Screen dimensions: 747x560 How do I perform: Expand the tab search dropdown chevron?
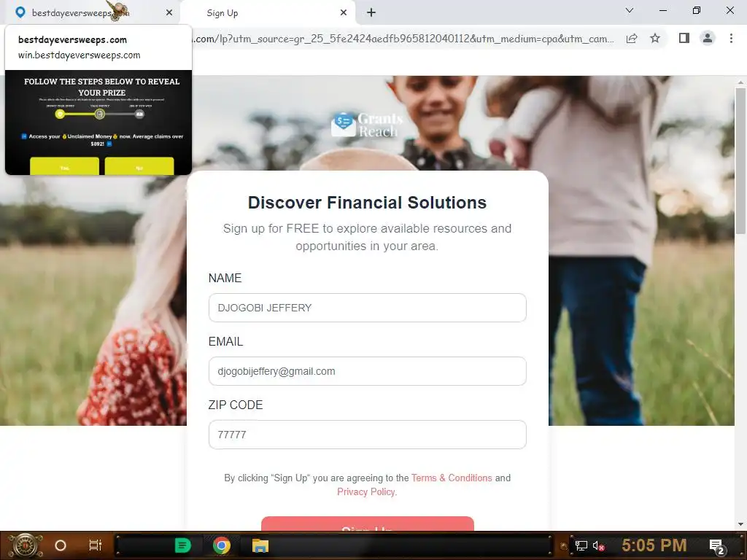[x=630, y=10]
